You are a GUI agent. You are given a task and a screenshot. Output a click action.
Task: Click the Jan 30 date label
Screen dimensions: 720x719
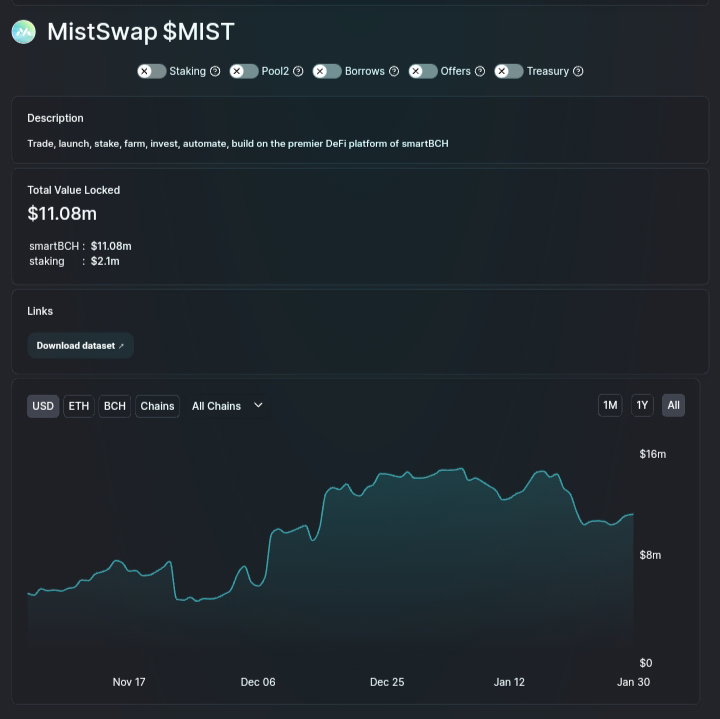(633, 682)
